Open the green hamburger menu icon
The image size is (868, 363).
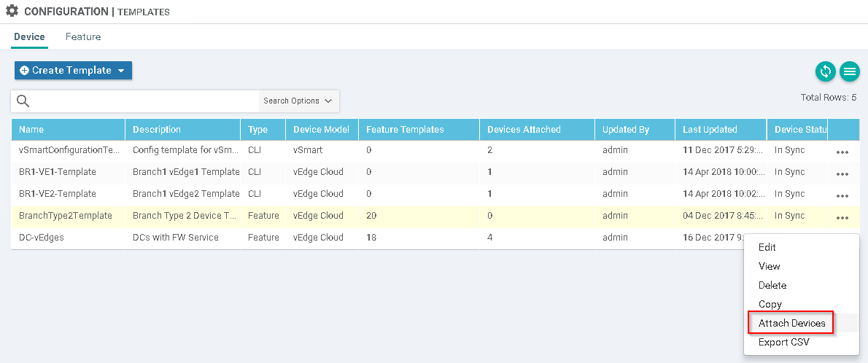click(x=849, y=71)
